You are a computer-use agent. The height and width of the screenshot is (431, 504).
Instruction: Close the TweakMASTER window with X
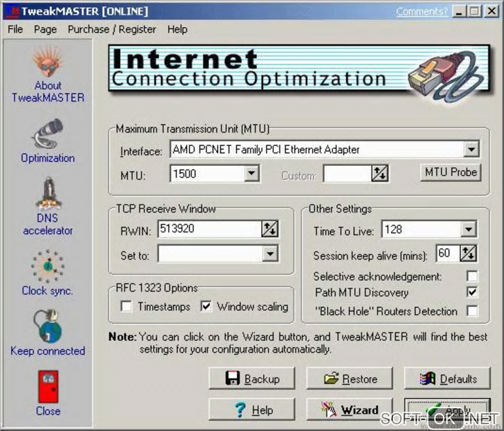[x=492, y=11]
